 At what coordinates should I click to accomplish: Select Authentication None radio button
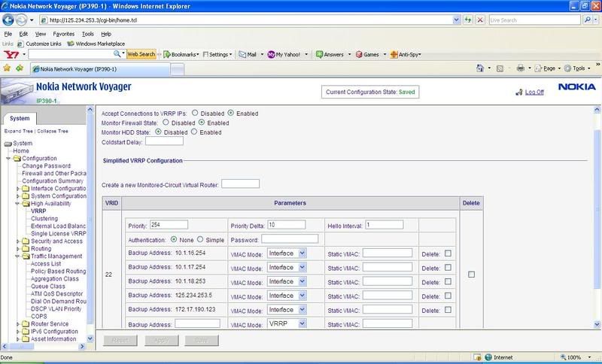[x=174, y=239]
